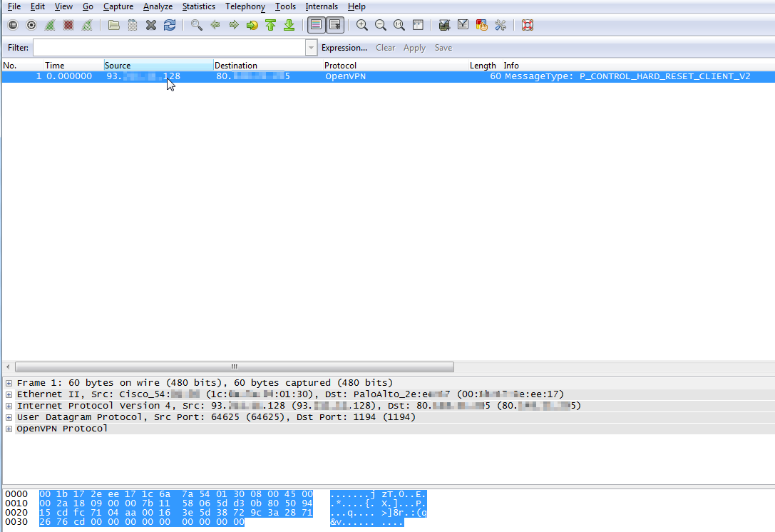
Task: Open the Filter history dropdown arrow
Action: [x=311, y=48]
